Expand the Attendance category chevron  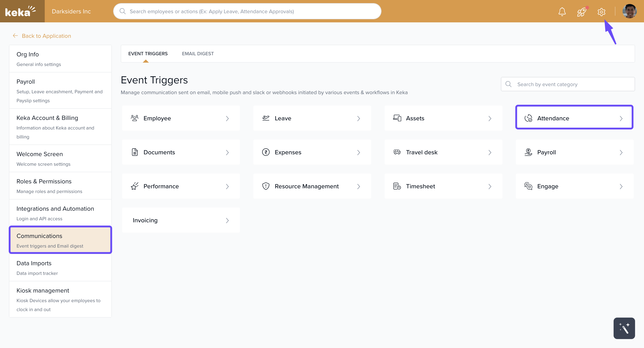tap(621, 118)
